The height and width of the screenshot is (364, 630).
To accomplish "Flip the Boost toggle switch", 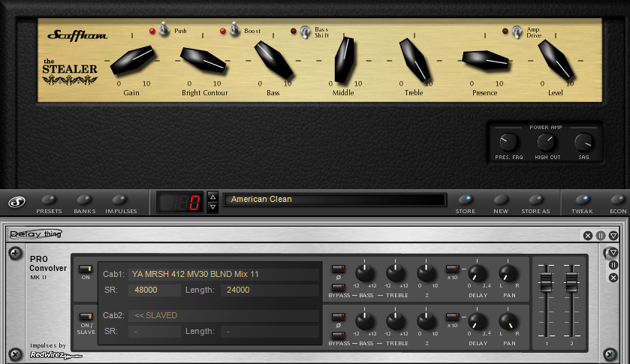I will (x=234, y=30).
